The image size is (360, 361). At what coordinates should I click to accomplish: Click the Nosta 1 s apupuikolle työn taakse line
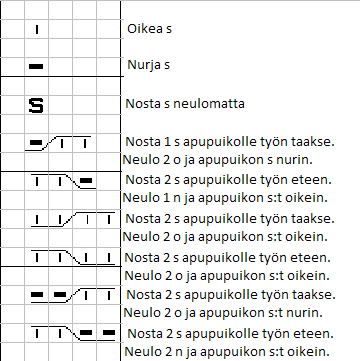pos(230,142)
